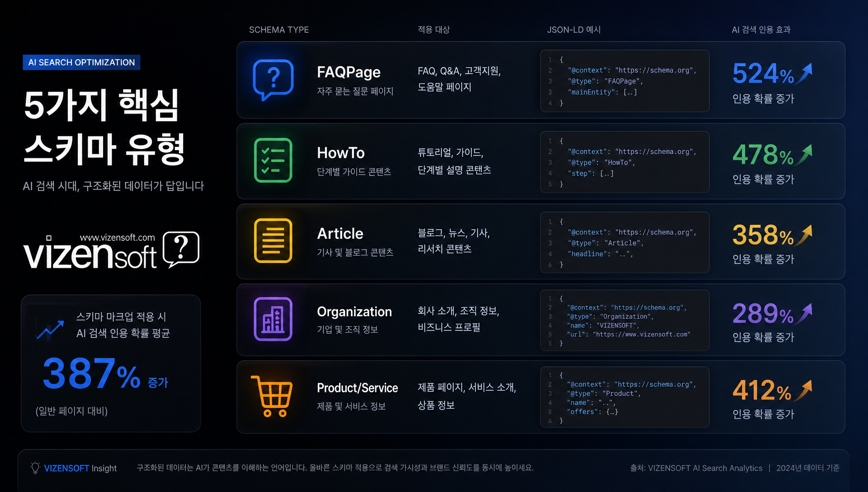Click the '(일반 페이지 대비)' note
Screen dimensions: 868x492
point(71,411)
